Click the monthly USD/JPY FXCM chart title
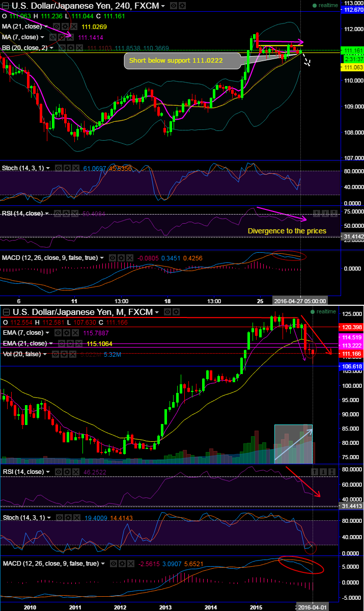364x611 pixels. [x=81, y=312]
